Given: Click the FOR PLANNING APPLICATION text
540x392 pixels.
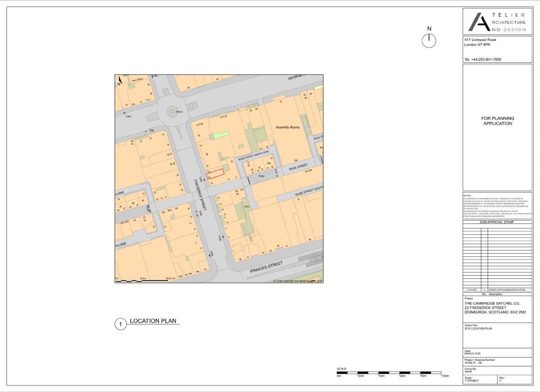Looking at the screenshot, I should [497, 121].
